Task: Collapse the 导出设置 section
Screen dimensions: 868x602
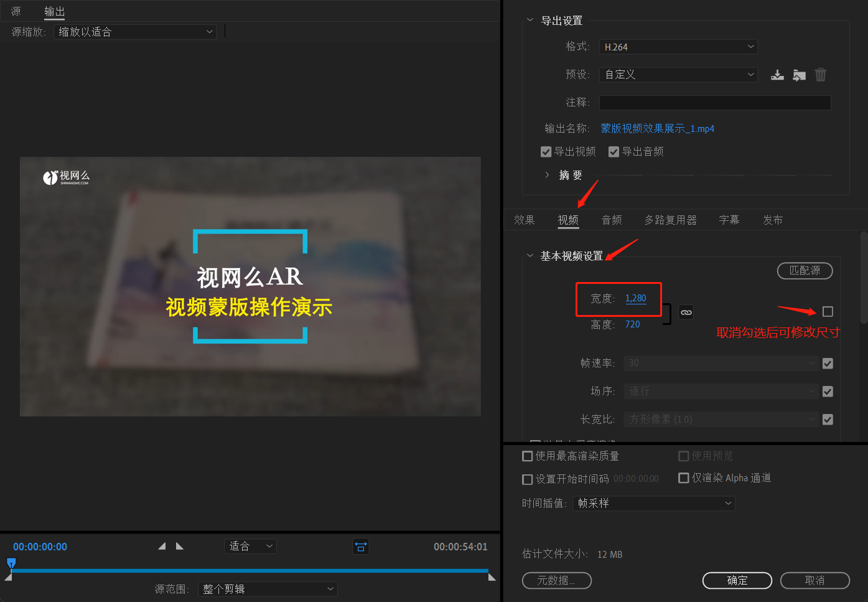Action: (530, 20)
